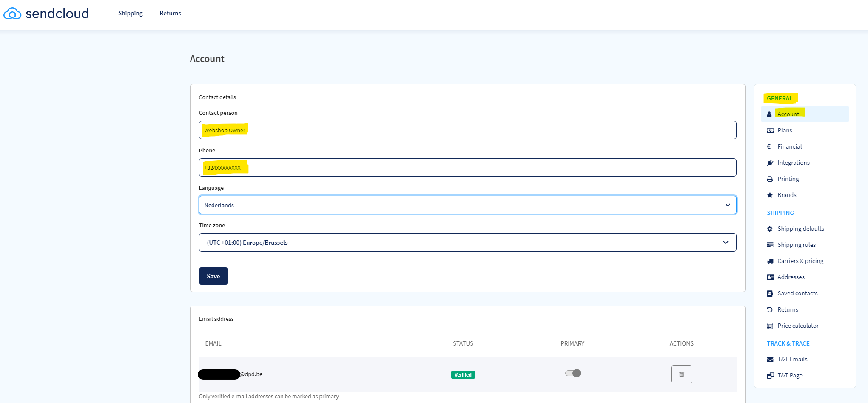868x403 pixels.
Task: Expand the Time zone dropdown
Action: [467, 243]
